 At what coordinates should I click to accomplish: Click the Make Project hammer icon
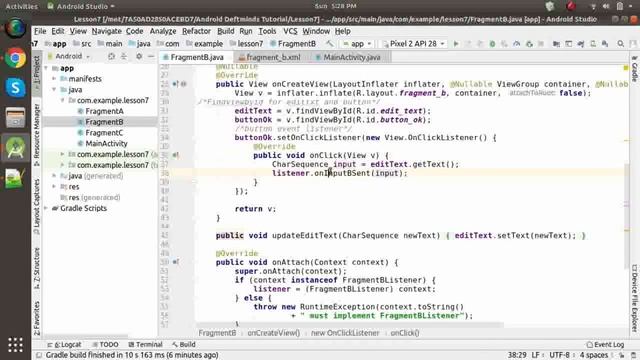(x=329, y=43)
